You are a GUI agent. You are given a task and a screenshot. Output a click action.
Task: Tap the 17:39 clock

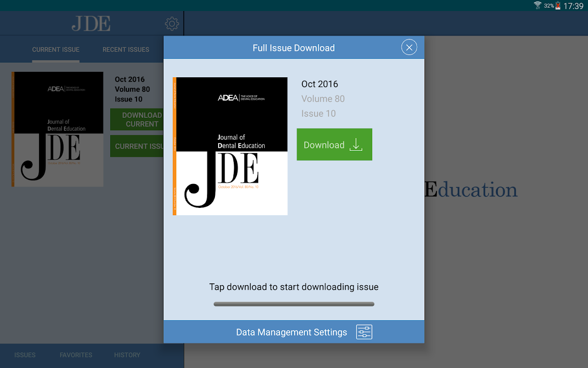(x=573, y=6)
